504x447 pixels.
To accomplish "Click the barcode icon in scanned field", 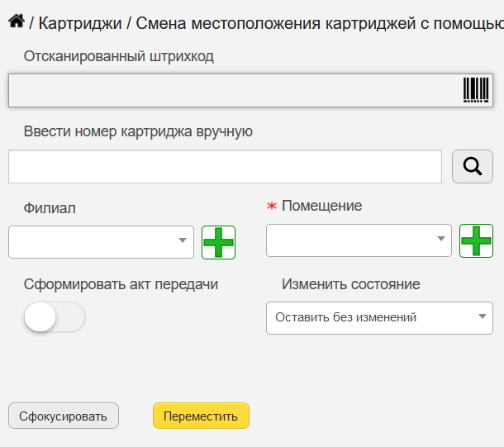I will pos(476,90).
